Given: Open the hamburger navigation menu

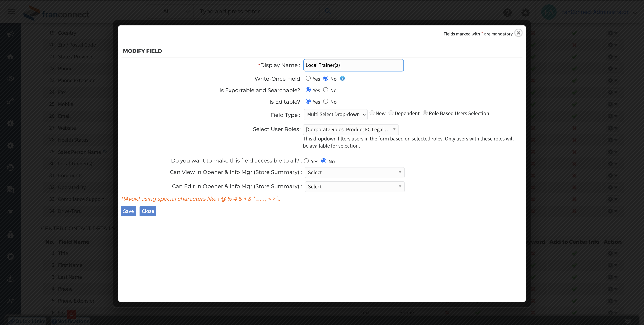Looking at the screenshot, I should tap(11, 11).
